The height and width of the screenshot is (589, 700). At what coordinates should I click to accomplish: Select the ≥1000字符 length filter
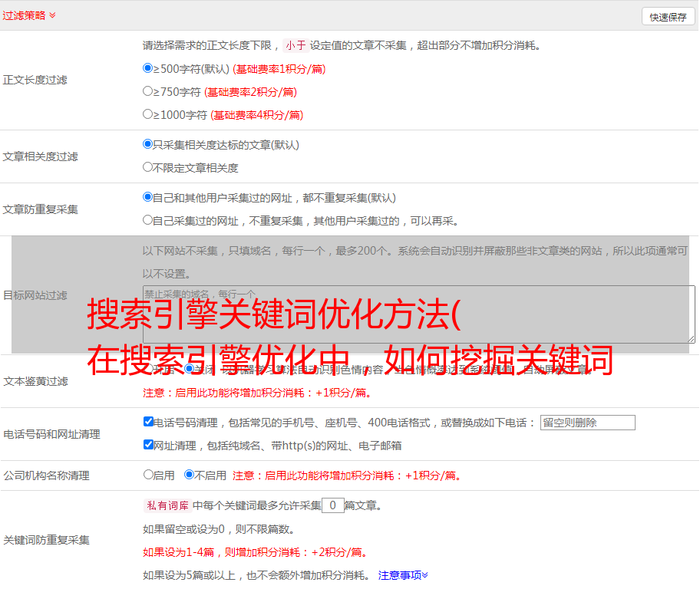point(148,114)
